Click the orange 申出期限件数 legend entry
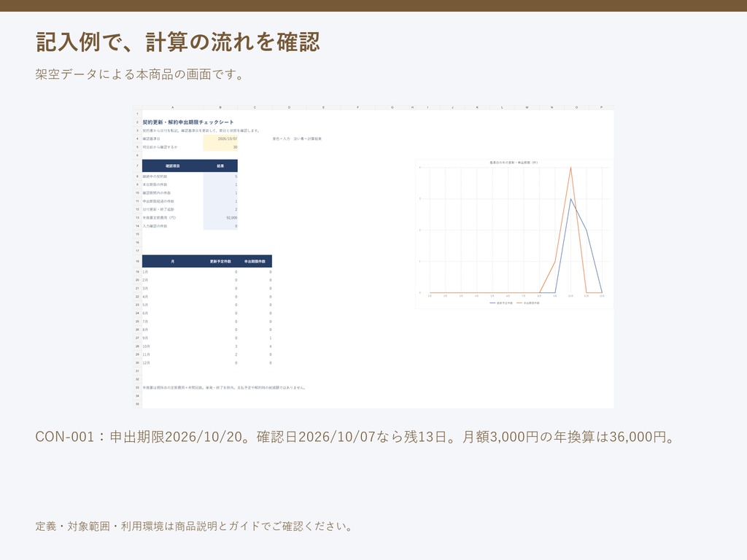Viewport: 747px width, 560px height. 528,303
